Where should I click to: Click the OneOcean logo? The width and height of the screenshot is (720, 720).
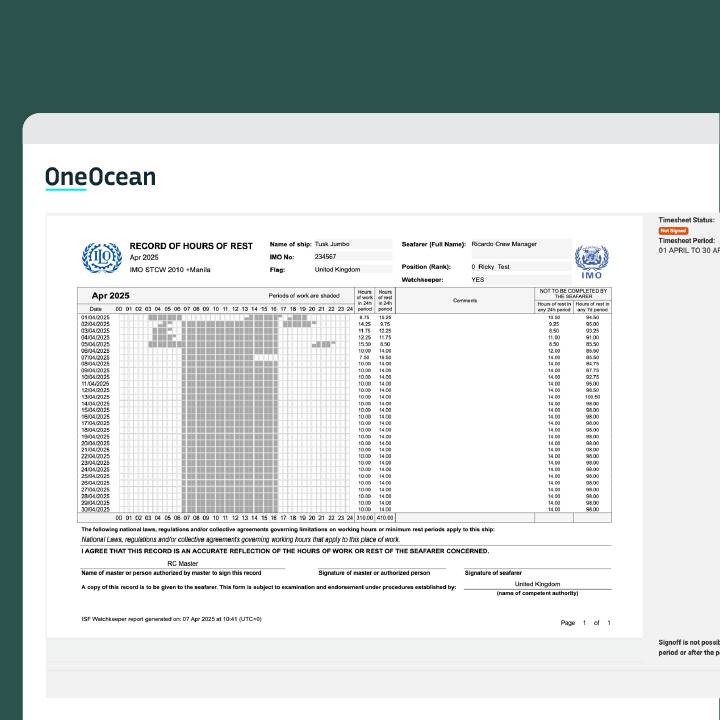(x=100, y=178)
